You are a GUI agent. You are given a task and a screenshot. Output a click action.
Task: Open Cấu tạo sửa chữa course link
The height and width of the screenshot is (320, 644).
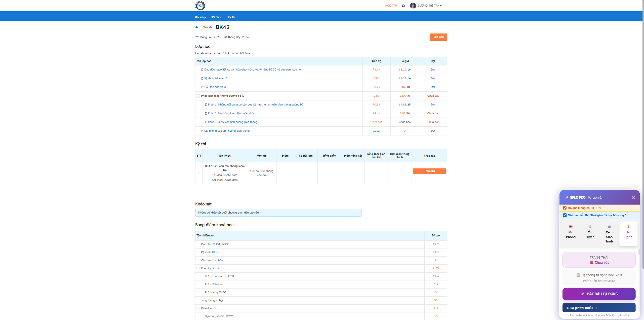click(x=215, y=87)
